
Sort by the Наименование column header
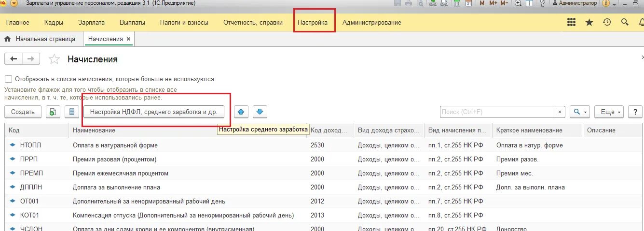point(188,130)
